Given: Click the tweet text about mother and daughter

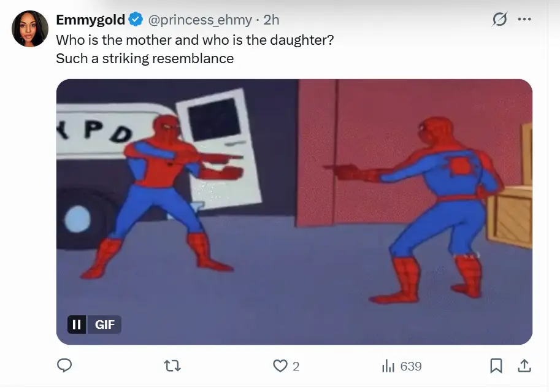Looking at the screenshot, I should (x=194, y=40).
